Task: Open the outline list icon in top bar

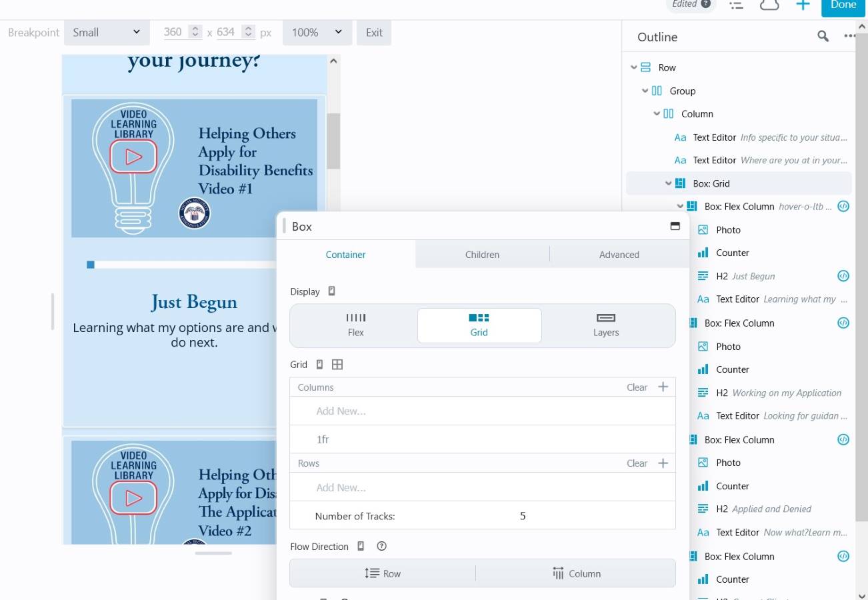Action: pyautogui.click(x=736, y=5)
